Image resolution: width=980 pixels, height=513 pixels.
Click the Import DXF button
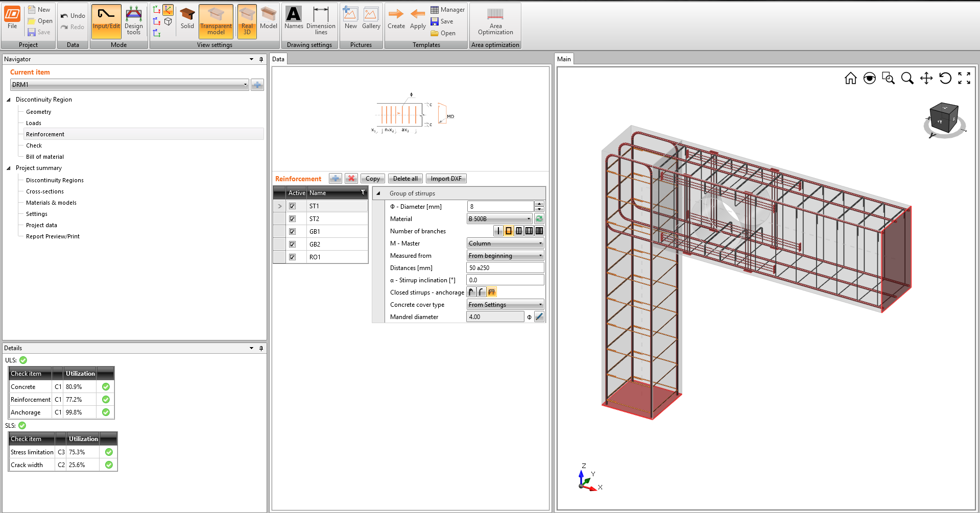pyautogui.click(x=445, y=178)
